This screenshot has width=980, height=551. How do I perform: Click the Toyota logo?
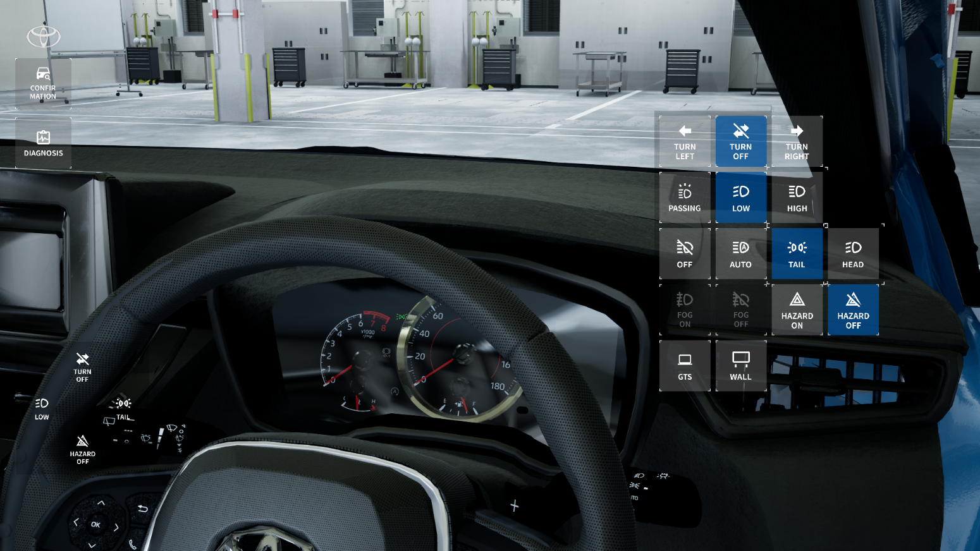43,37
